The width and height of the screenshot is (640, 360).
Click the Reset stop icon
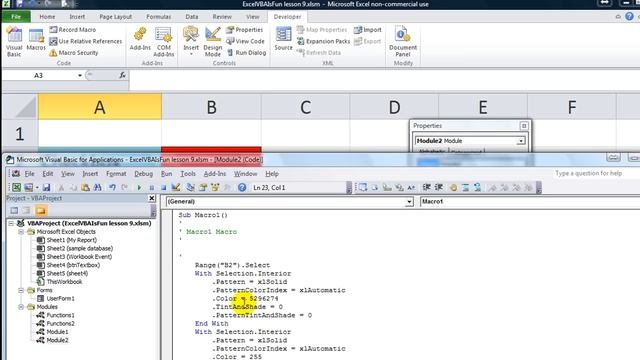pos(163,187)
